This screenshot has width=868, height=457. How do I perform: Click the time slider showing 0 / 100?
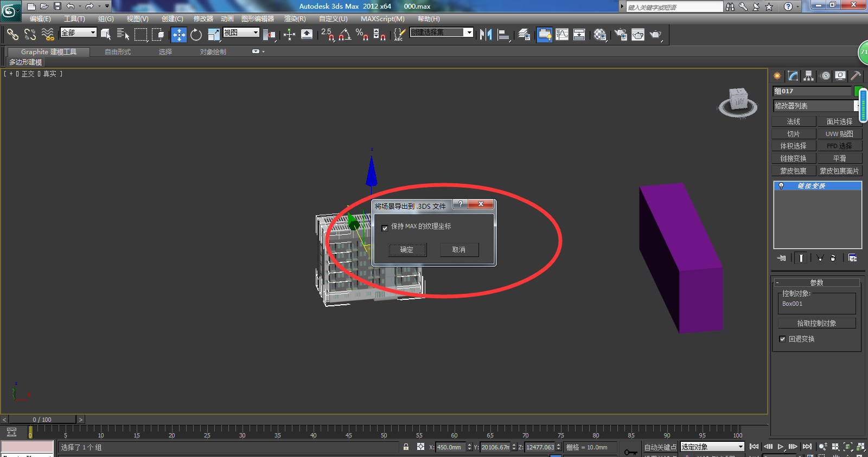(42, 420)
